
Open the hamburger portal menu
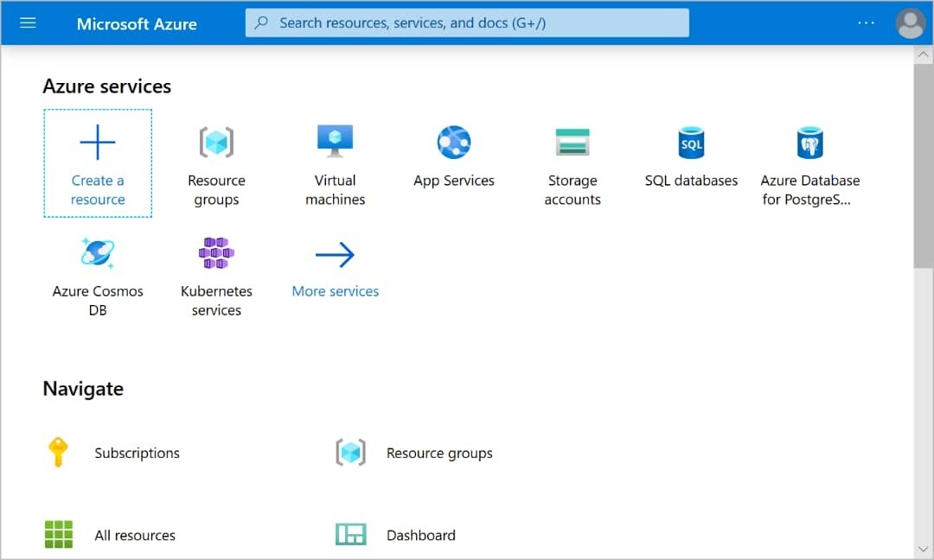28,22
